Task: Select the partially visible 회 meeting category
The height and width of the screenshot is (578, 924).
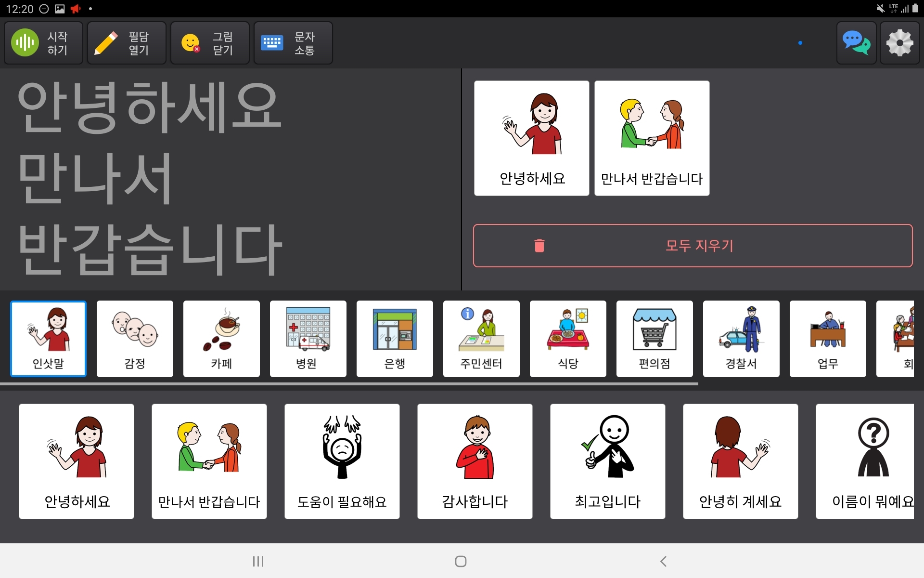Action: [895, 339]
